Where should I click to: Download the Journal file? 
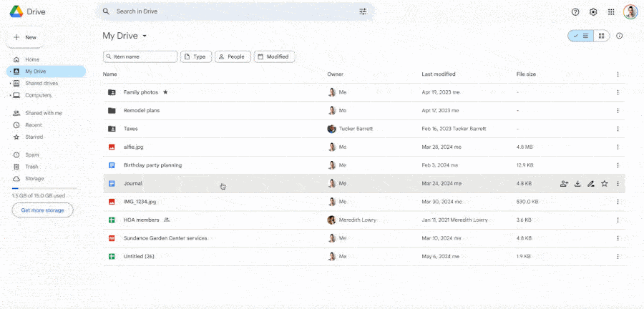click(x=577, y=184)
